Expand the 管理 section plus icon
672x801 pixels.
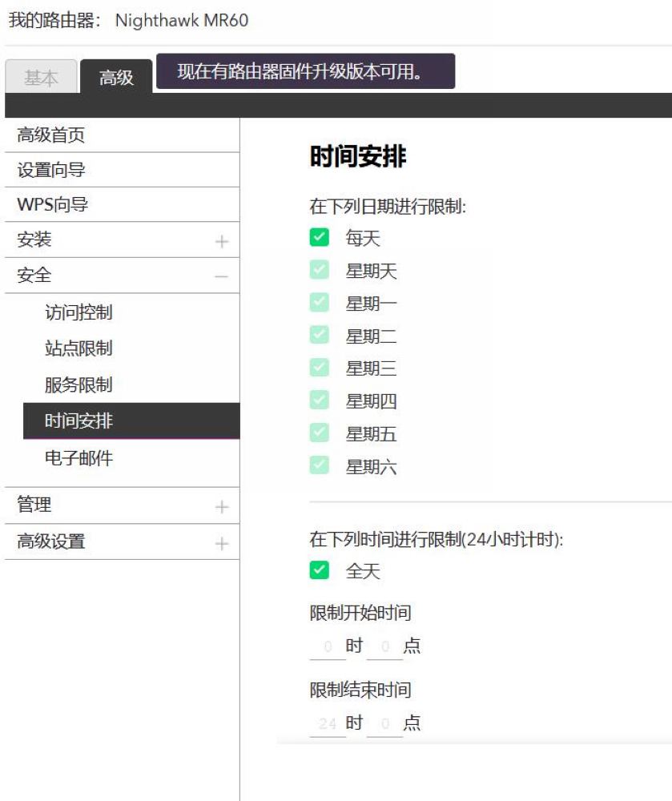222,506
